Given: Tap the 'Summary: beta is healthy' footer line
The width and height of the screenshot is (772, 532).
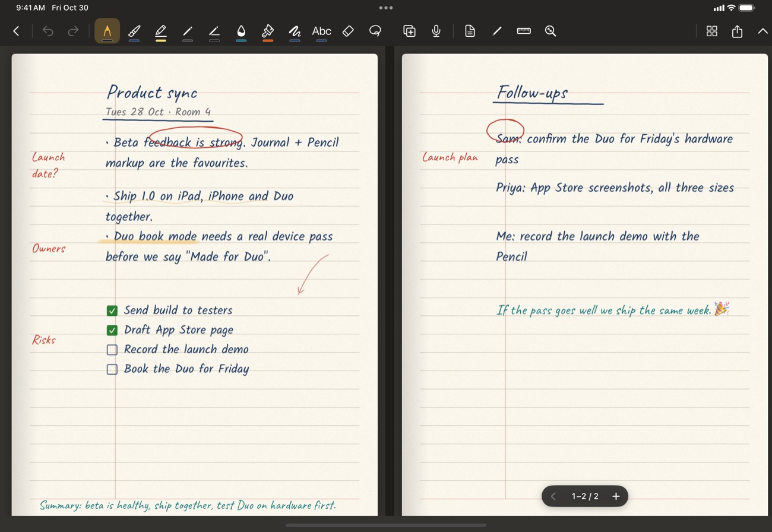Looking at the screenshot, I should click(188, 506).
